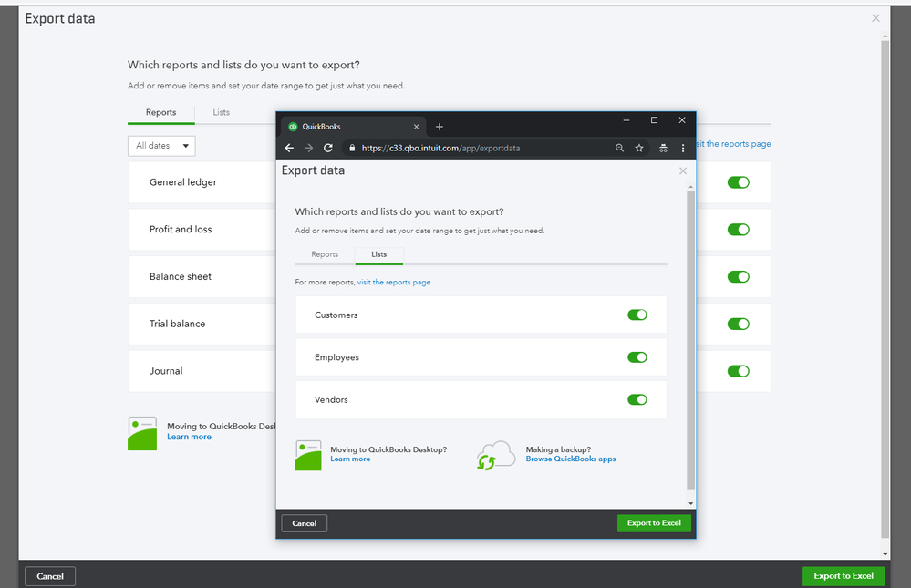Close the inner Export data dialog
This screenshot has width=911, height=588.
pos(683,170)
